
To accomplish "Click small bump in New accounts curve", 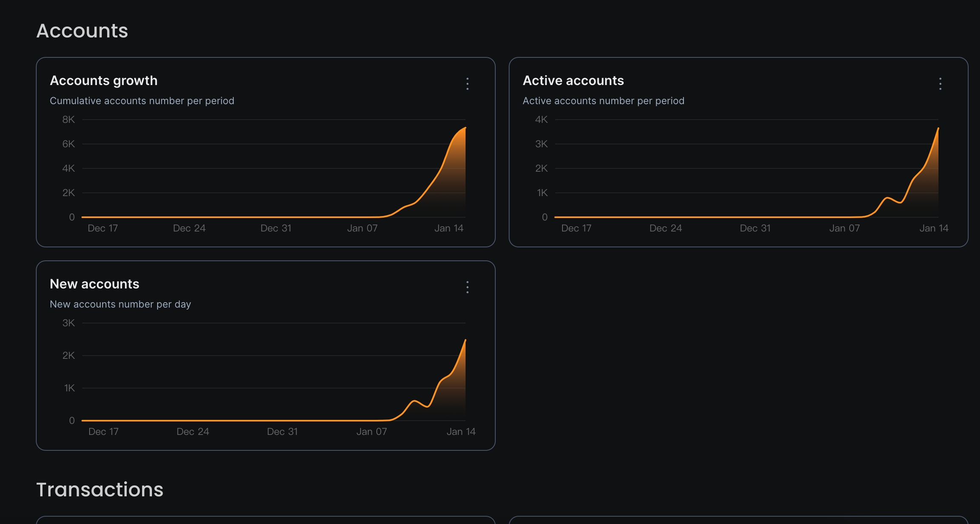I will pyautogui.click(x=414, y=401).
